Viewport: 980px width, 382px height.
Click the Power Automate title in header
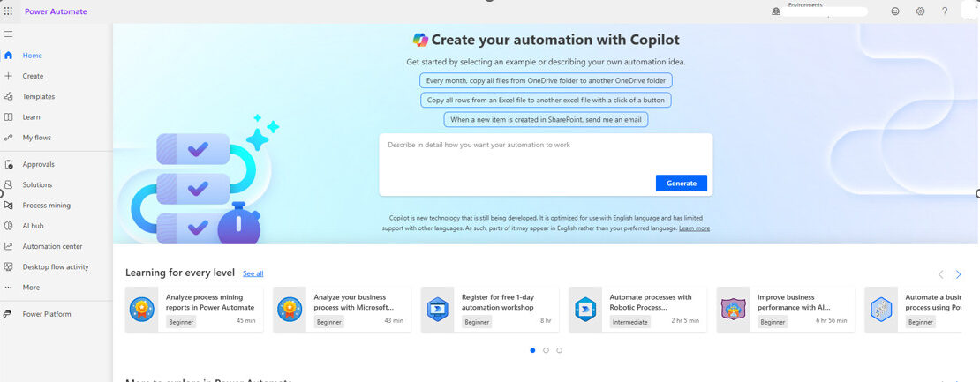coord(56,11)
